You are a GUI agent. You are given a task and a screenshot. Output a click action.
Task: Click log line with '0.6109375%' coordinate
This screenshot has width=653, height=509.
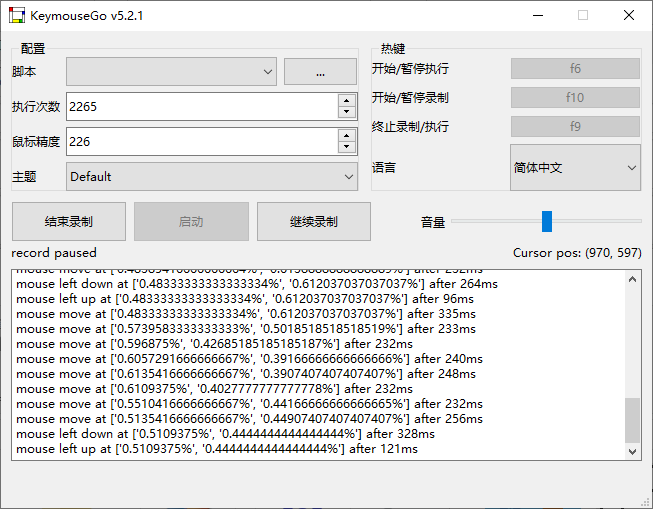(x=214, y=389)
